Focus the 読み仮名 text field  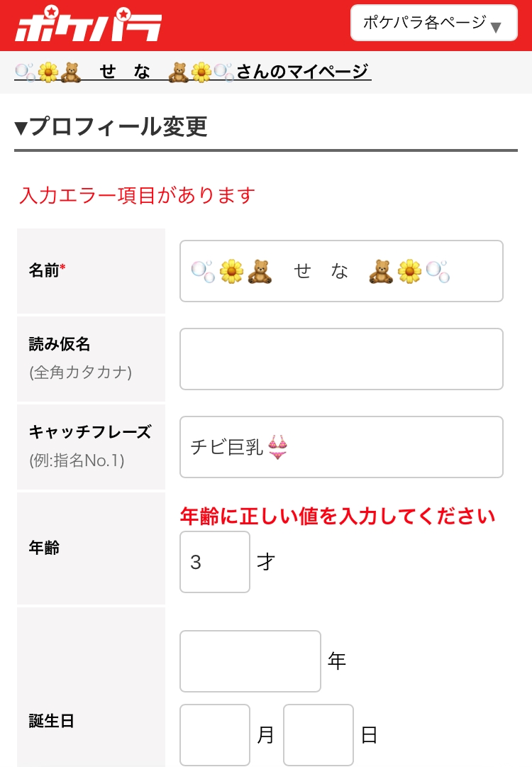pos(341,359)
